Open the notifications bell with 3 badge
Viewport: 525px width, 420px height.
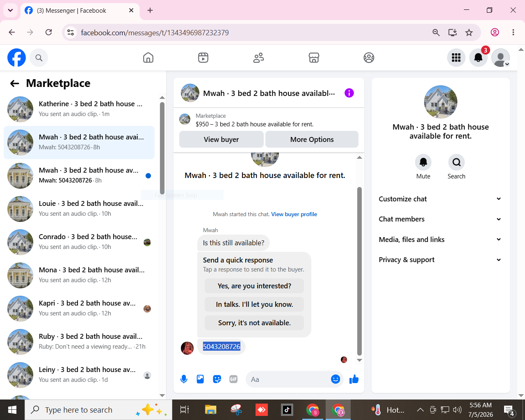478,58
